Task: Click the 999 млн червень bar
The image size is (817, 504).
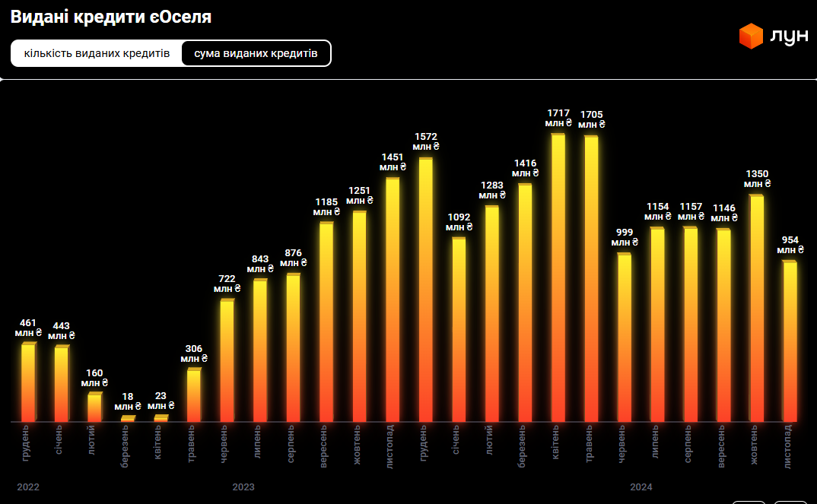Action: click(624, 338)
